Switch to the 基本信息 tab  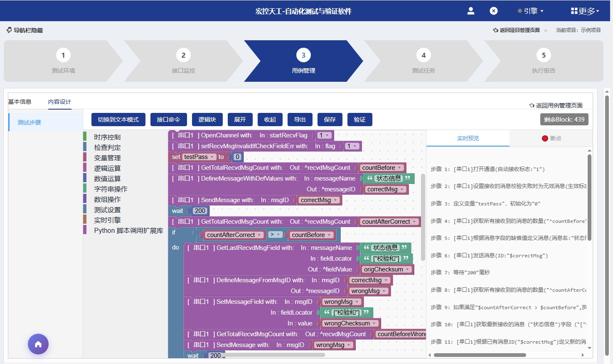tap(20, 102)
